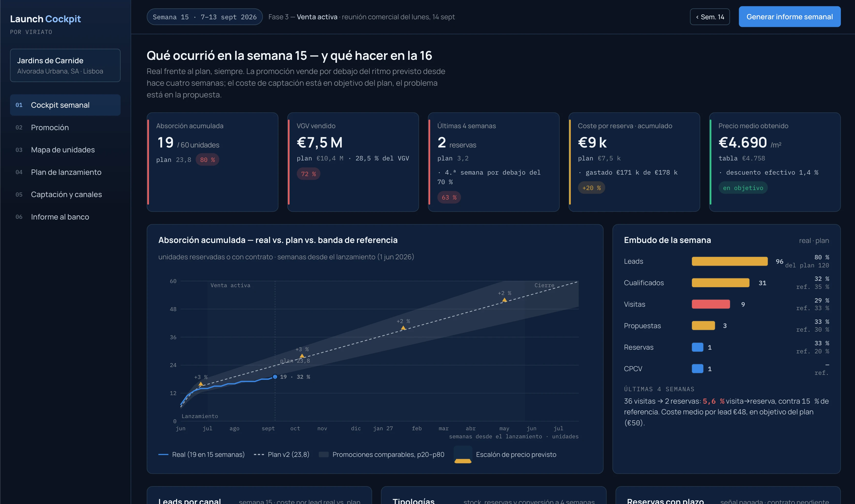The image size is (855, 504).
Task: Click the Lanzamiento label on the chart
Action: coord(200,416)
